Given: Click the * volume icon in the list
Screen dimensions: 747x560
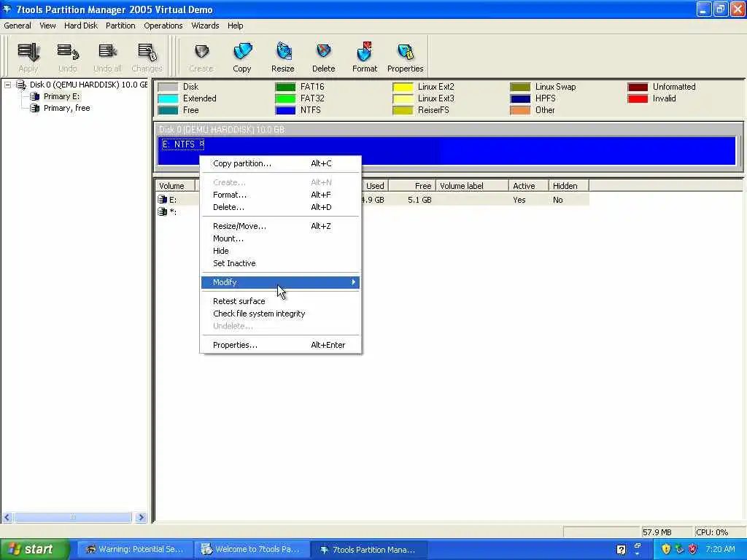Looking at the screenshot, I should pos(163,211).
